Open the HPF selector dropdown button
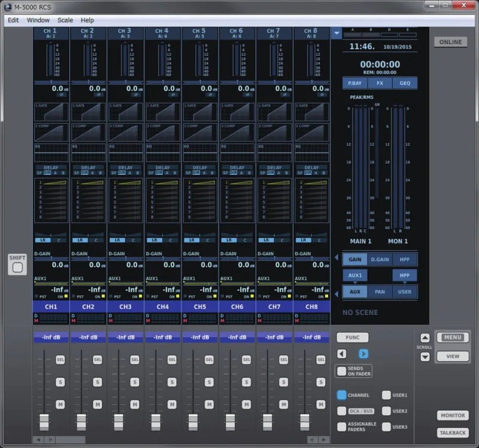This screenshot has height=448, width=479. (405, 276)
